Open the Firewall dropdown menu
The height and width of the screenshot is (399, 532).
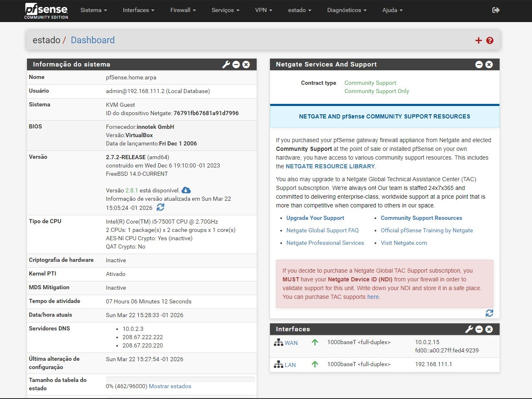tap(183, 10)
